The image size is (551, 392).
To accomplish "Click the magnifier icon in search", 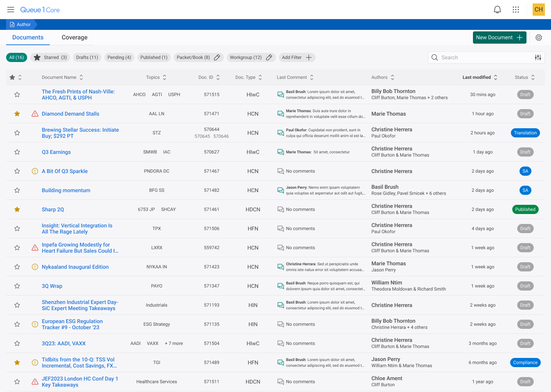I will tap(435, 57).
